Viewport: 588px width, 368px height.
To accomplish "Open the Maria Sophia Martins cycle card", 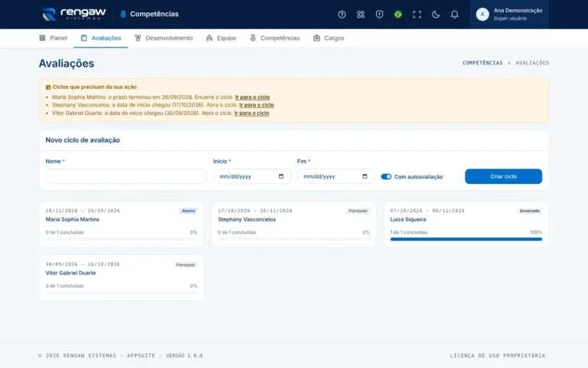I will pyautogui.click(x=122, y=224).
